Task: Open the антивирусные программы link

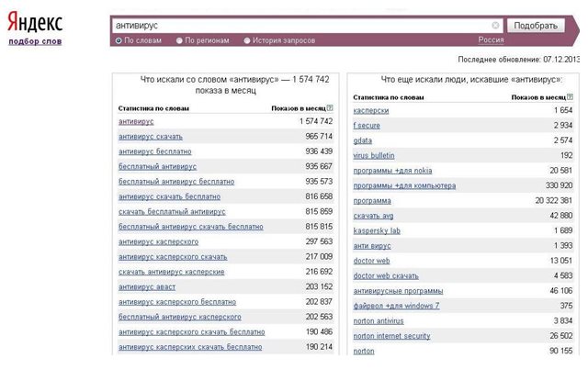Action: [398, 291]
